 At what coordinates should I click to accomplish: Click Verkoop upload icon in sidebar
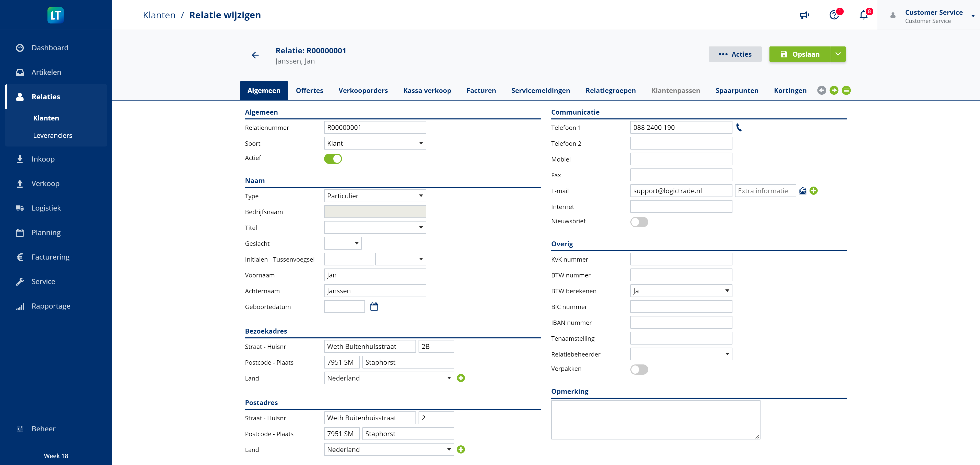[x=20, y=184]
